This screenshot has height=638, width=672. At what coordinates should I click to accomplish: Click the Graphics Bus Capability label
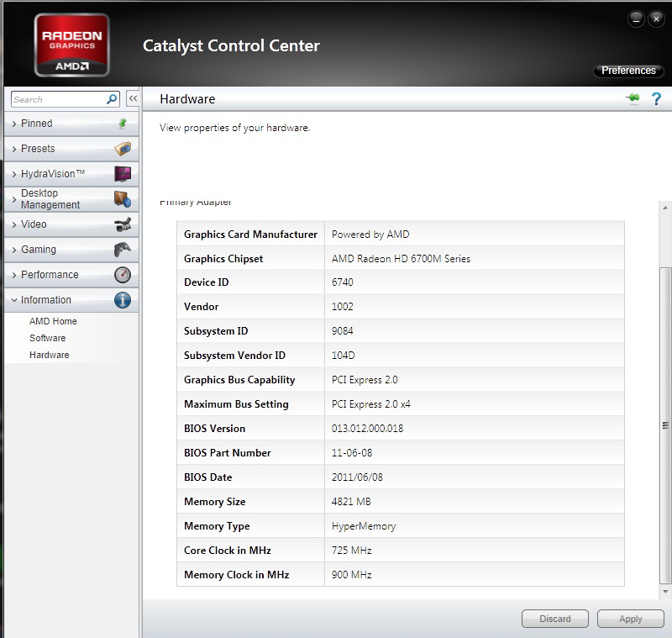coord(239,380)
